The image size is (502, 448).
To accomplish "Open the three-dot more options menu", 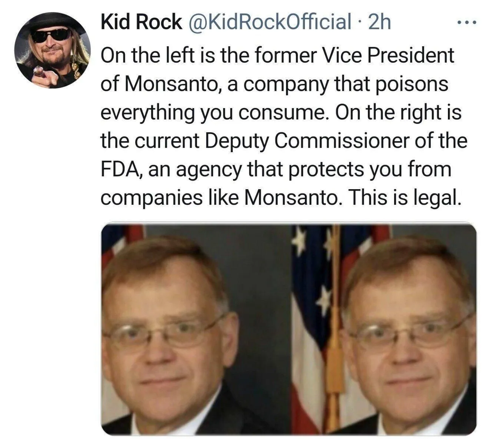I will [466, 23].
